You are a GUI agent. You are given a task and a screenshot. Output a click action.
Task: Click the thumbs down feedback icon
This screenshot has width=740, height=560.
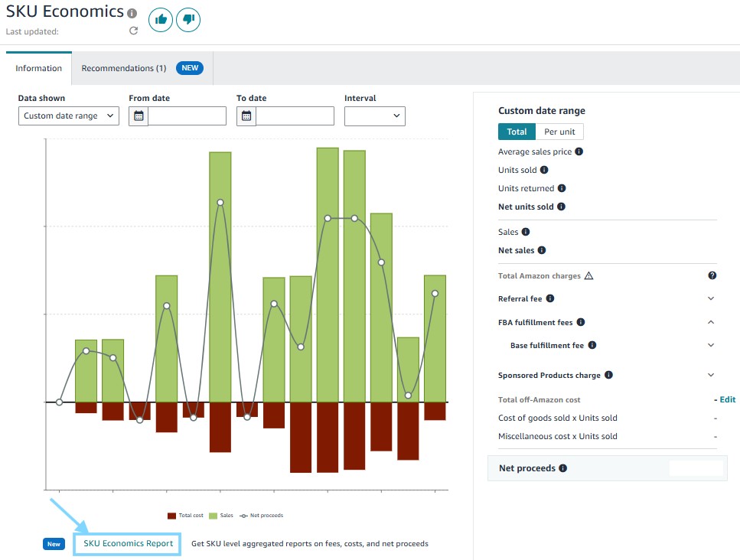tap(188, 20)
